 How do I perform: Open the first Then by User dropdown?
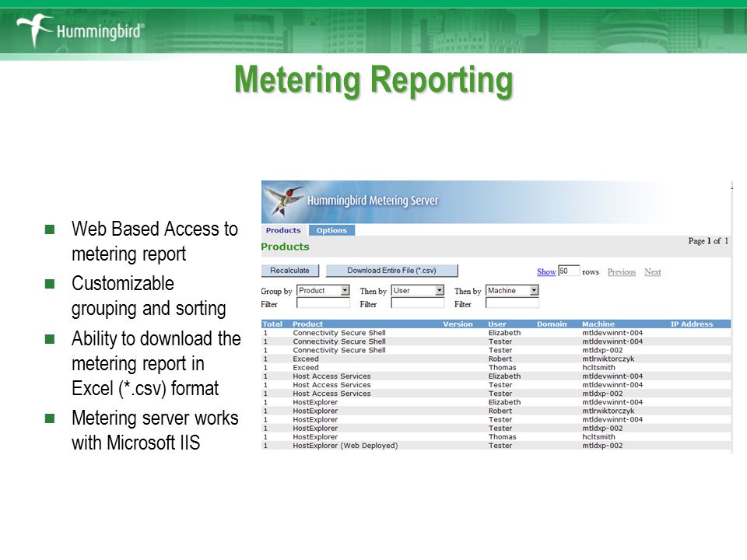point(418,290)
